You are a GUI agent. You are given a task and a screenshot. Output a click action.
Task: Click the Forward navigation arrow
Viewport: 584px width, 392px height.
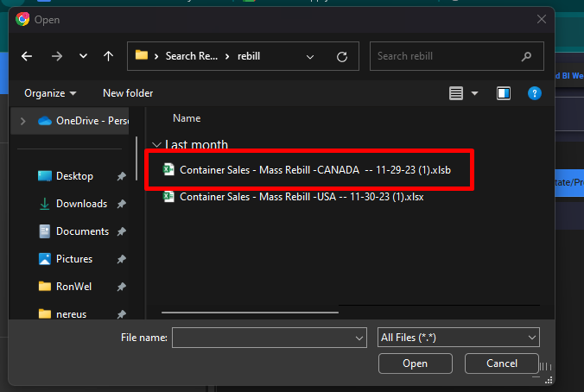(x=56, y=56)
